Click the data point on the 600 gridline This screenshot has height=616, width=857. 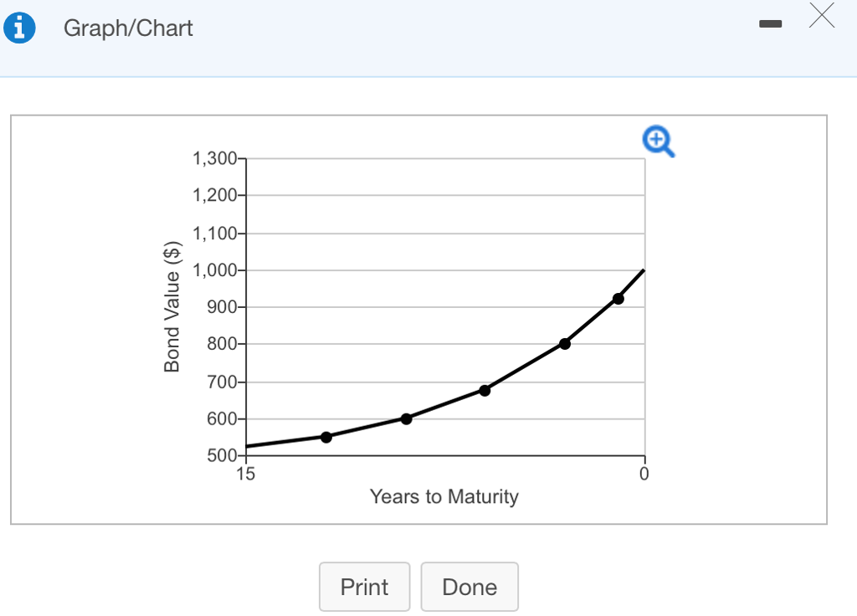pos(407,418)
